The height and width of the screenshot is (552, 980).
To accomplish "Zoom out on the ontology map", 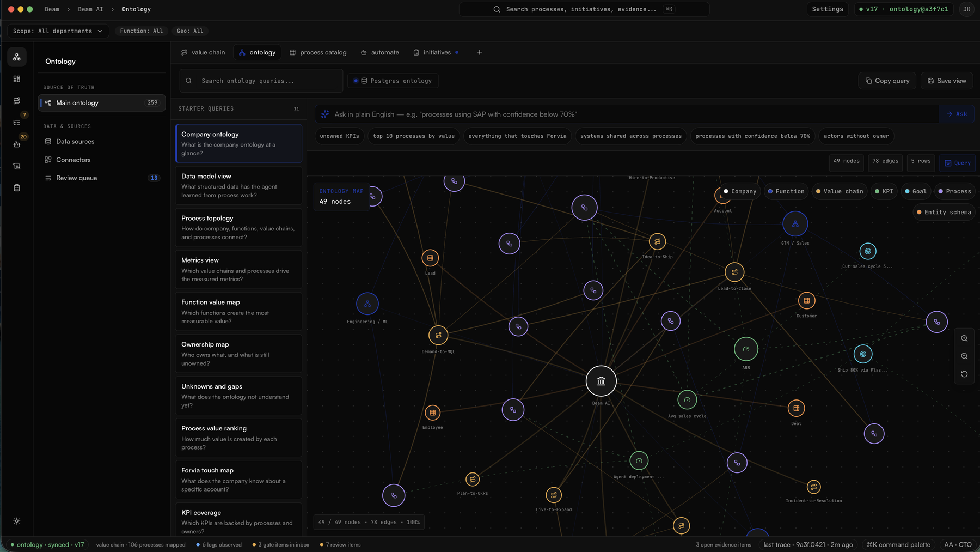I will point(964,356).
